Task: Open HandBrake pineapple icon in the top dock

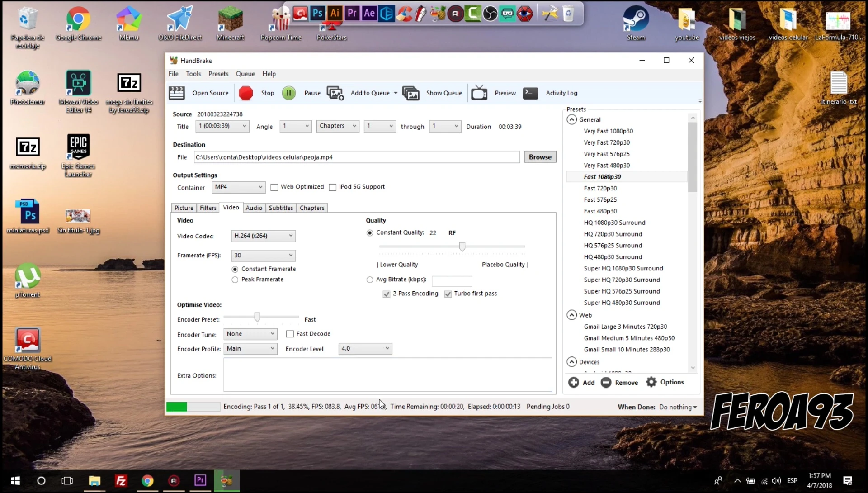Action: [x=438, y=14]
